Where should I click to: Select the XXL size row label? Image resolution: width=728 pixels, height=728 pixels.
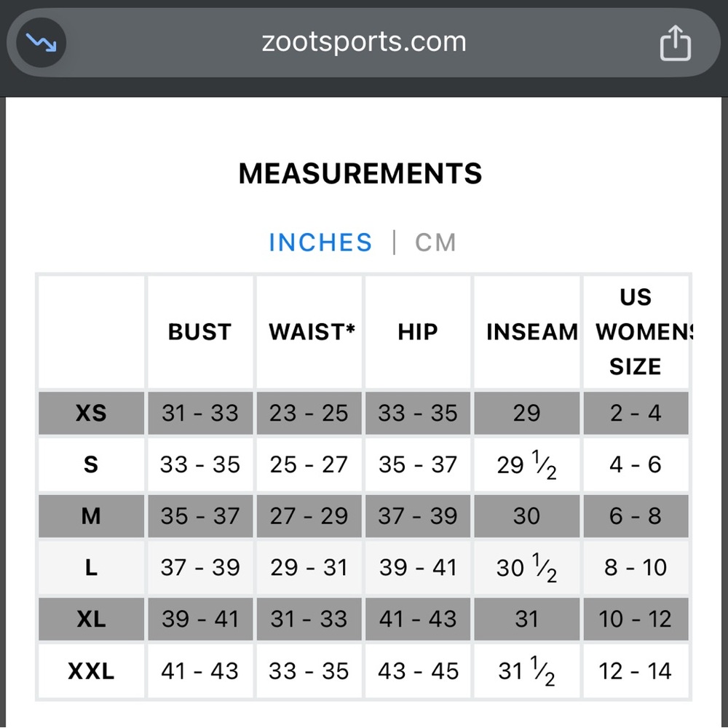(91, 671)
